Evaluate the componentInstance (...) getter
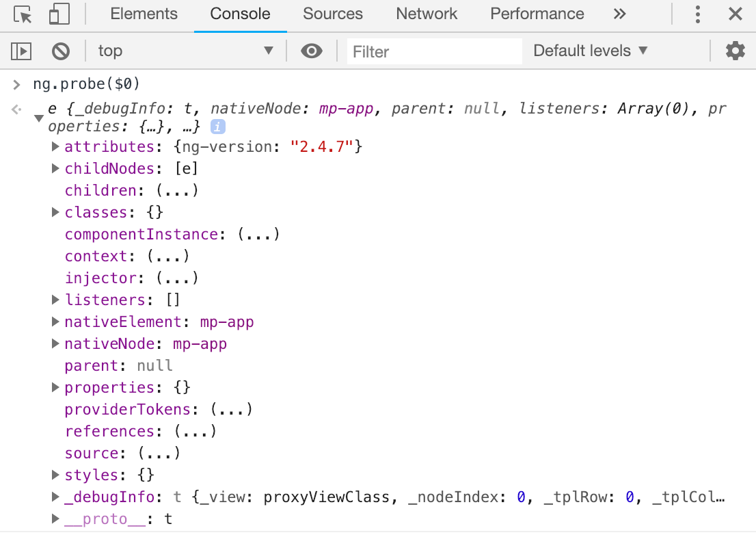 258,235
